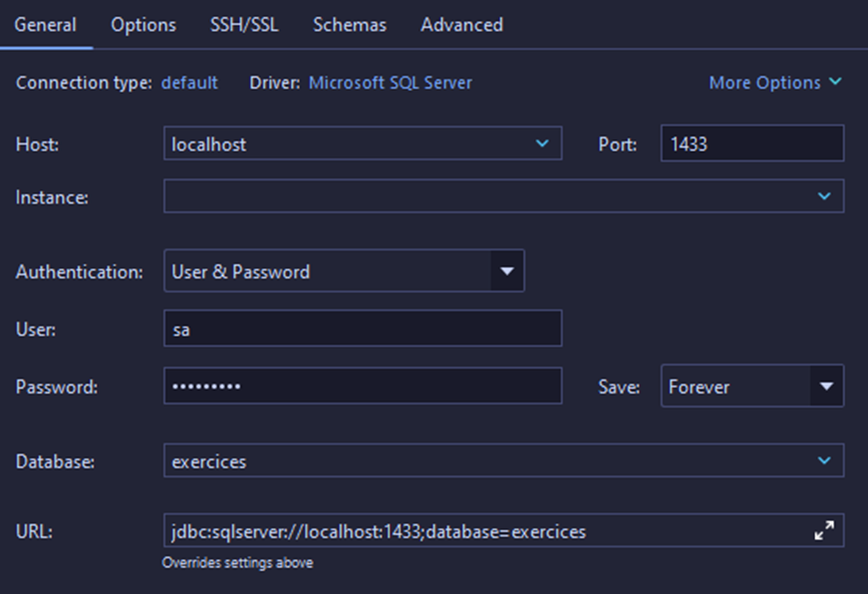This screenshot has height=594, width=868.
Task: Go to the Schemas tab
Action: tap(350, 25)
